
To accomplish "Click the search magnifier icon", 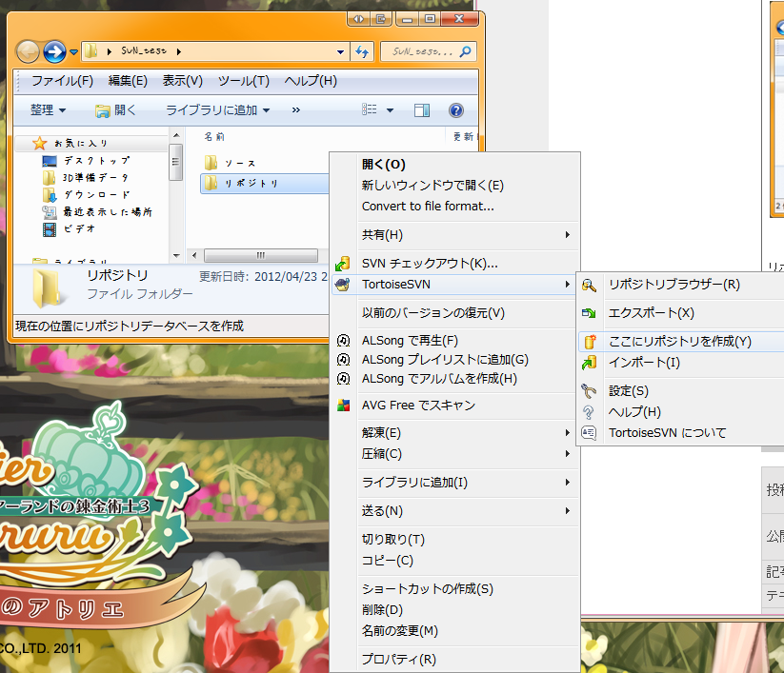I will [x=466, y=51].
